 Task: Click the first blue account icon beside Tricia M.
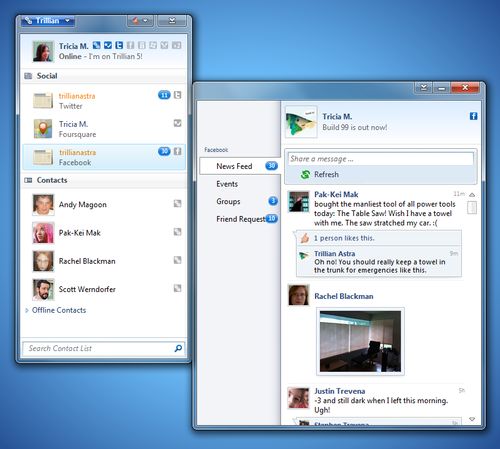[97, 45]
